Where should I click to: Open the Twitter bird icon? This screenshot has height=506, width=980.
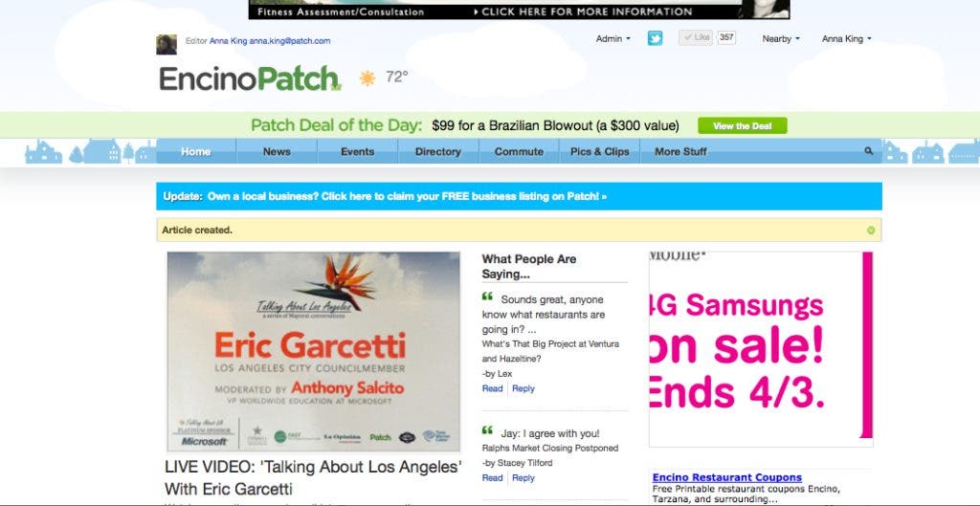655,38
